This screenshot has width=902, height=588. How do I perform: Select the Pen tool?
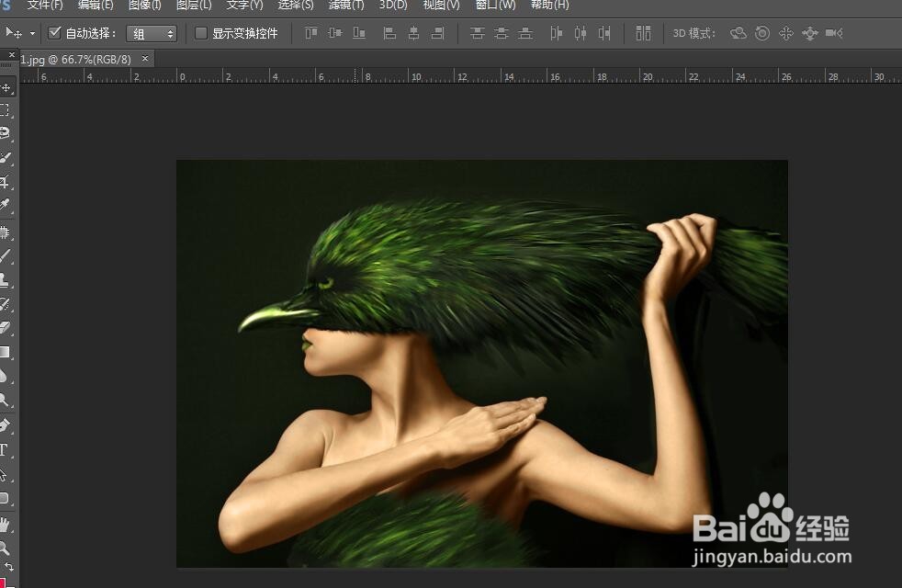point(5,425)
